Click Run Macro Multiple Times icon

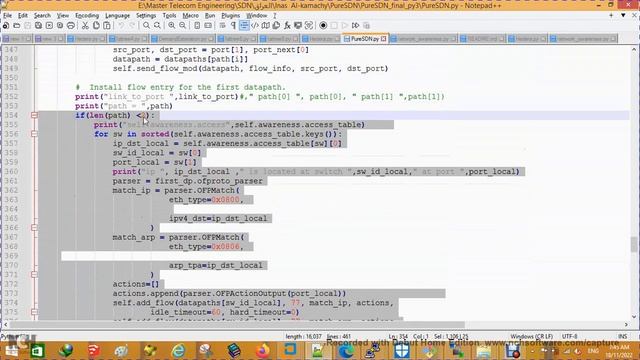tap(356, 25)
